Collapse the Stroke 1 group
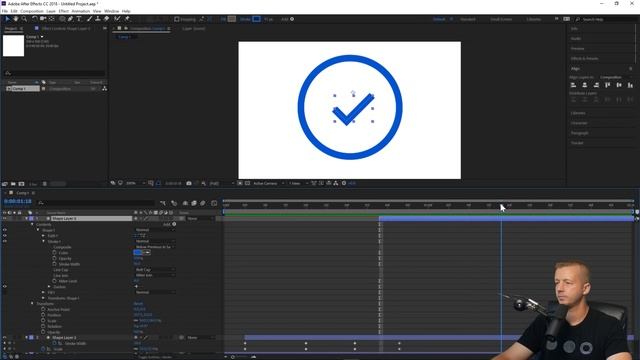The width and height of the screenshot is (640, 360). coord(44,242)
